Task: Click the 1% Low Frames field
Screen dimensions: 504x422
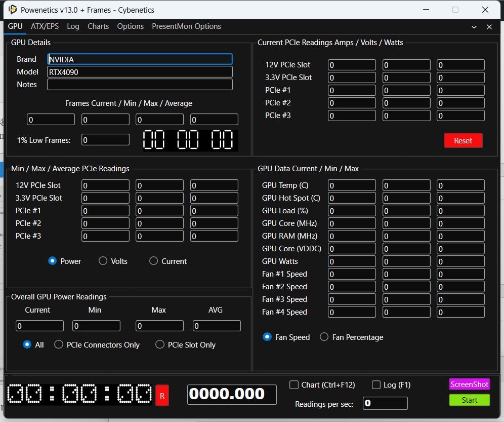Action: [105, 140]
